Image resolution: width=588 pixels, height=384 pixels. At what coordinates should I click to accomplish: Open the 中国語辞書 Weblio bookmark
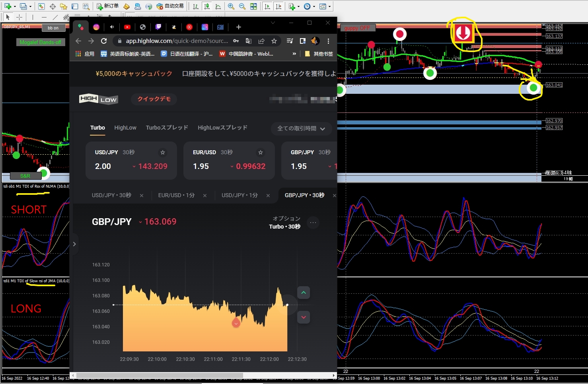coord(246,54)
